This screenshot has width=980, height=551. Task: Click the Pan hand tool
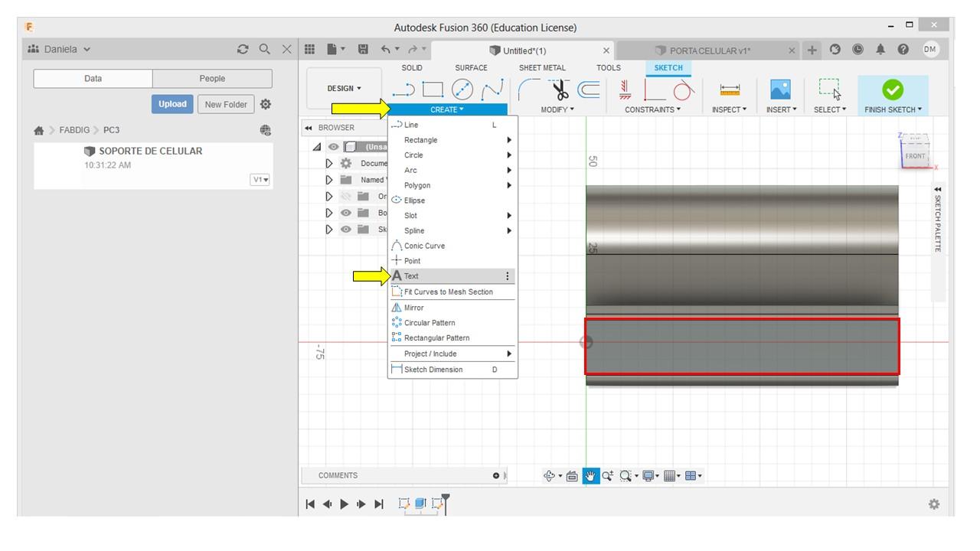pyautogui.click(x=590, y=476)
